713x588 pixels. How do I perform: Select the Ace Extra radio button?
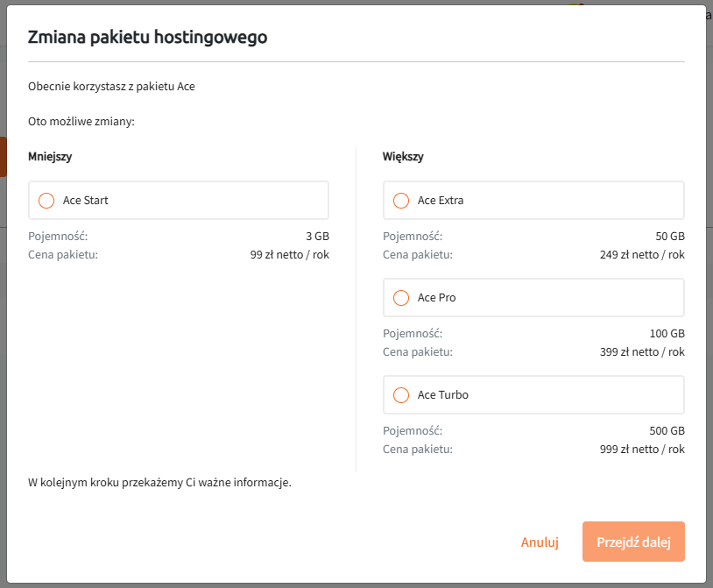pyautogui.click(x=401, y=200)
